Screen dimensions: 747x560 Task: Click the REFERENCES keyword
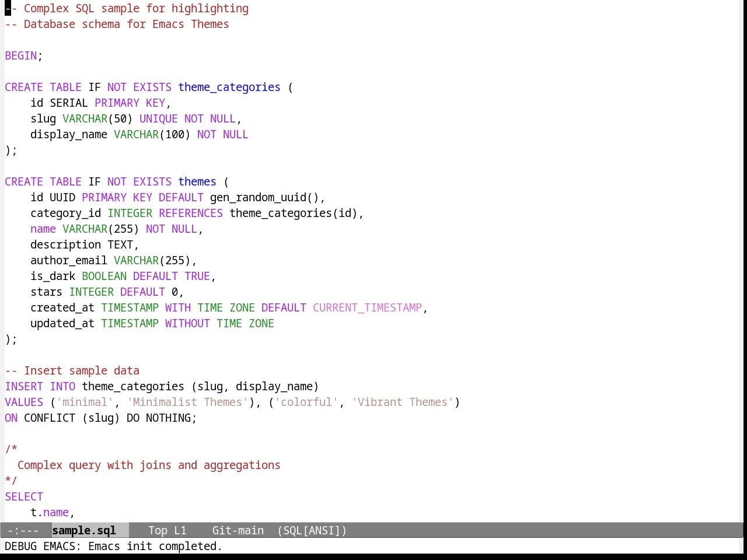[x=191, y=213]
